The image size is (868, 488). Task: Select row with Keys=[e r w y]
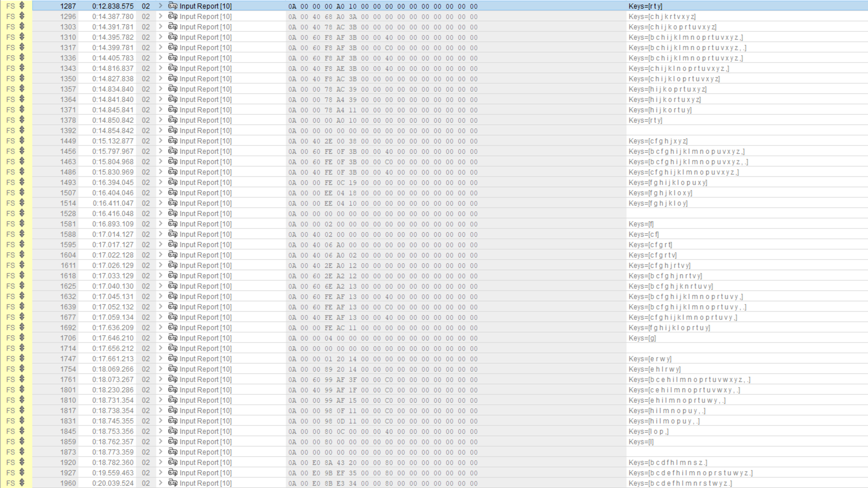[x=650, y=359]
